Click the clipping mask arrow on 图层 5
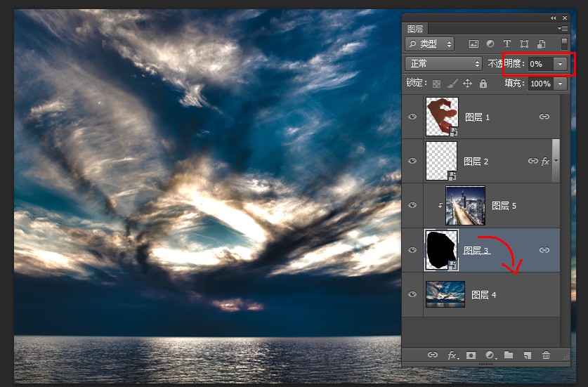Screen dimensions: 588x387 440,205
